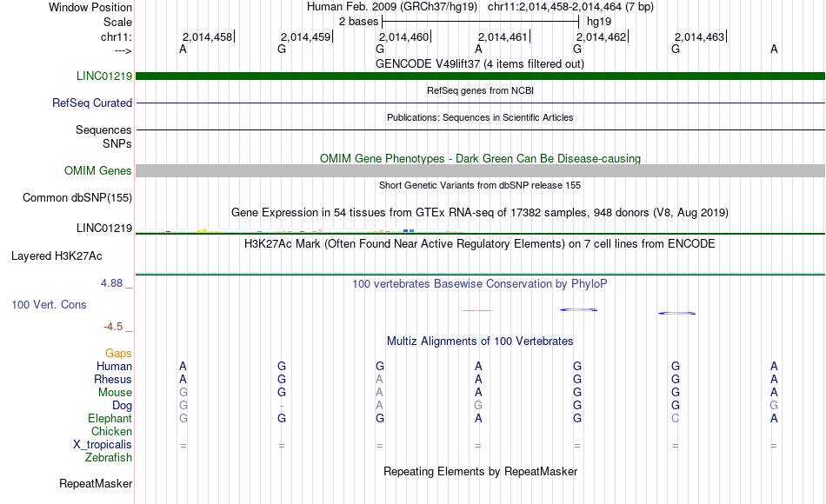Click the black LINC01219 GTEx expression label
The image size is (826, 504).
pos(103,228)
